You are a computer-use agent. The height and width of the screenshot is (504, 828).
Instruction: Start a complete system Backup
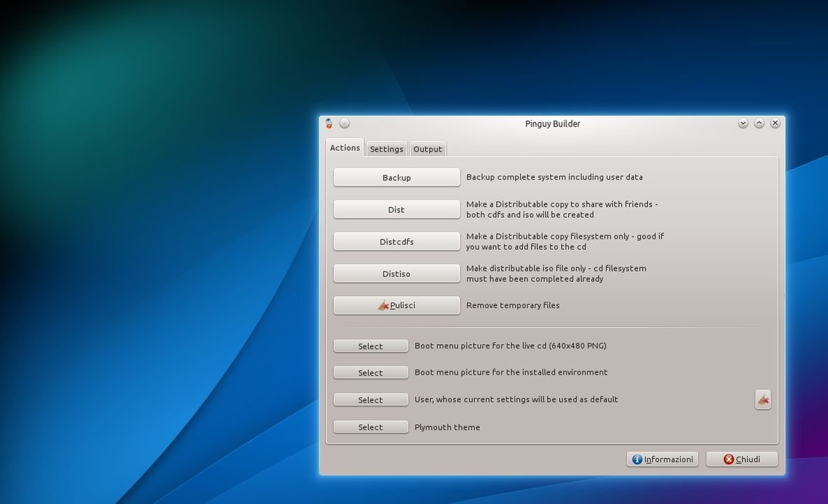pyautogui.click(x=396, y=177)
